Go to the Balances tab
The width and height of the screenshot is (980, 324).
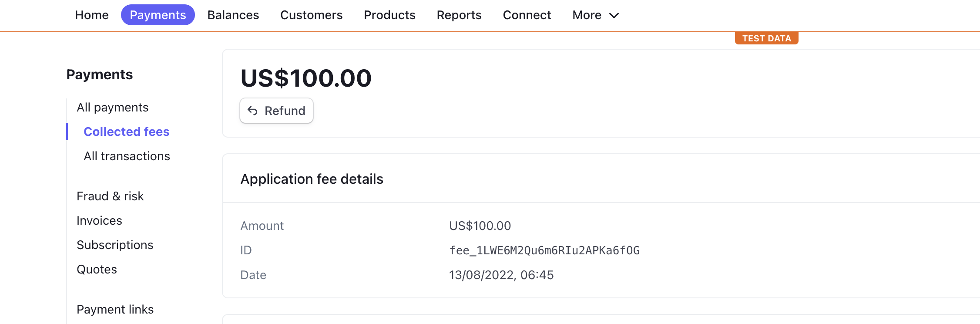tap(233, 15)
